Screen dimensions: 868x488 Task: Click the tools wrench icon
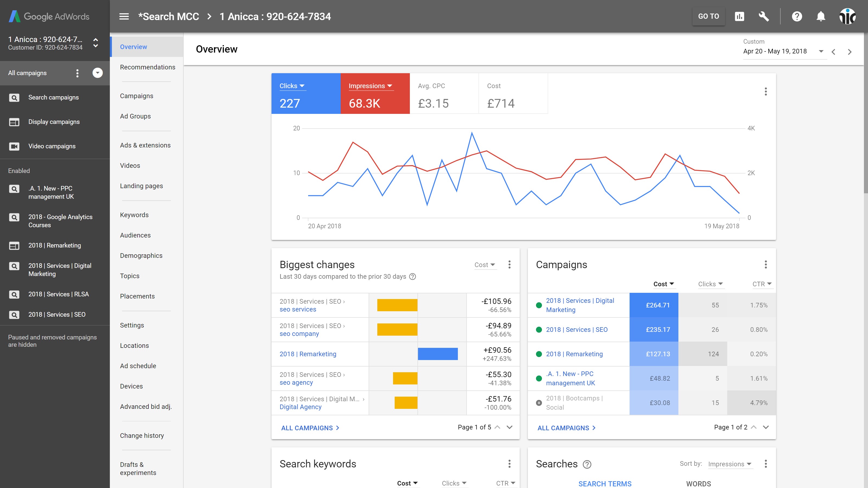(764, 16)
